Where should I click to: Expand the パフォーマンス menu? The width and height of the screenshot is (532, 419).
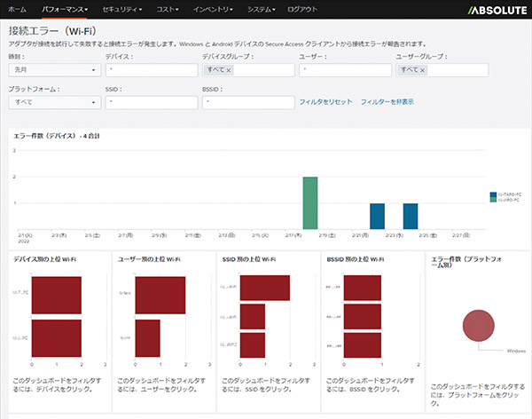(66, 8)
